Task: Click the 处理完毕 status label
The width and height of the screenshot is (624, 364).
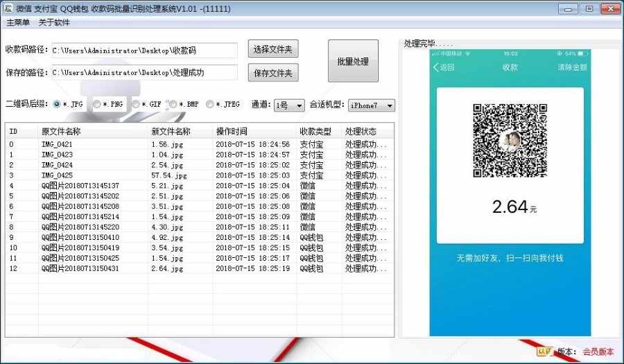Action: point(428,44)
